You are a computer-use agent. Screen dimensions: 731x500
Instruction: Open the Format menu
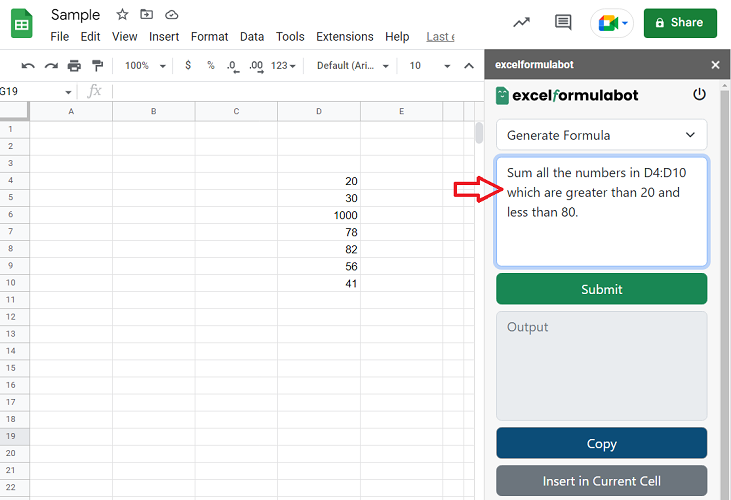(x=209, y=37)
